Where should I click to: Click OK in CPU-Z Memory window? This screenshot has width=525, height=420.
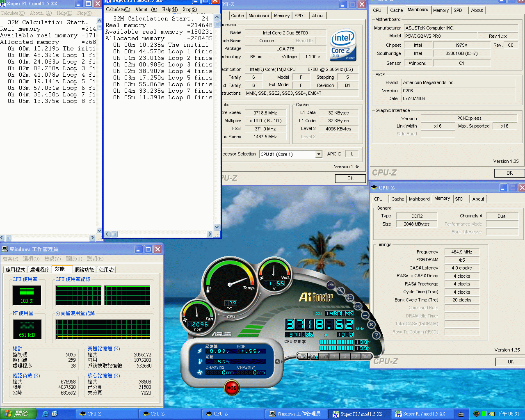[510, 362]
